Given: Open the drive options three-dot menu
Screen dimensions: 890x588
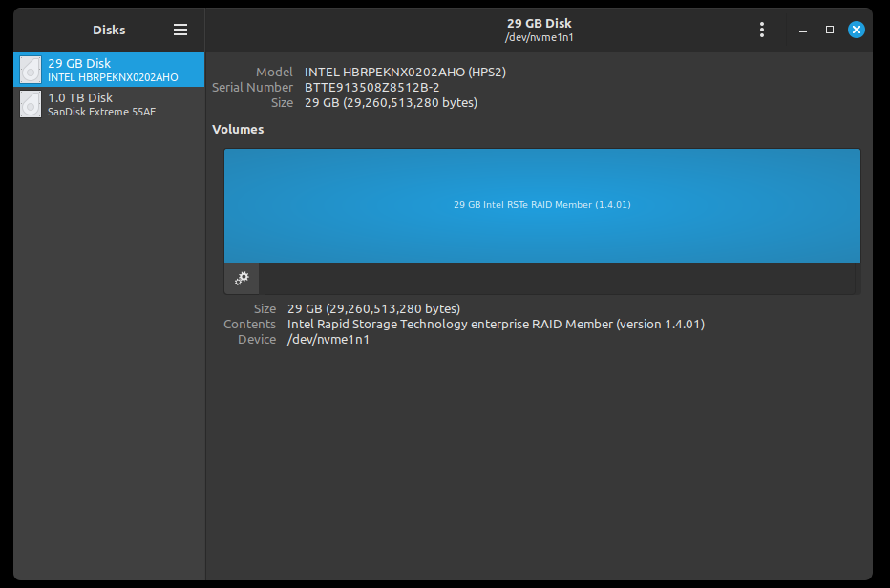Looking at the screenshot, I should click(x=762, y=30).
